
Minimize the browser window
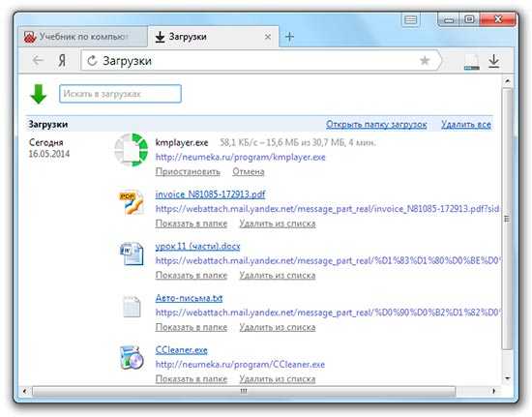(449, 19)
